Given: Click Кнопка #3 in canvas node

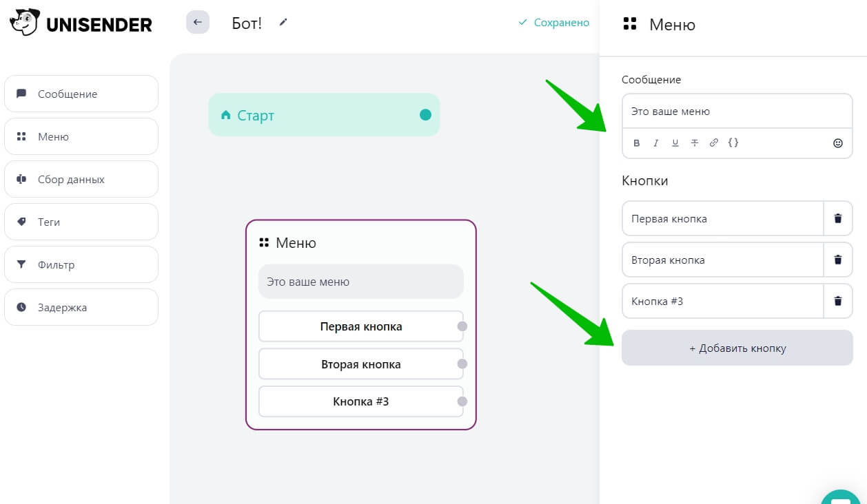Looking at the screenshot, I should (361, 401).
